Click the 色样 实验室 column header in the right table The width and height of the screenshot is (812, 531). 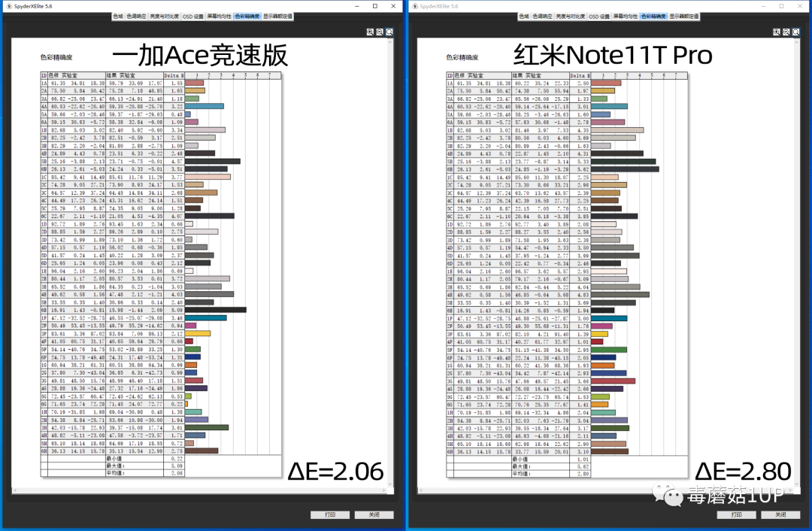483,76
